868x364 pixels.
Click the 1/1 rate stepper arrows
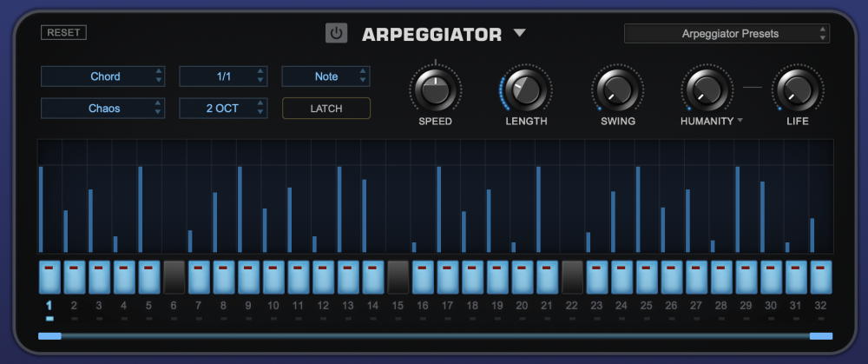point(260,76)
